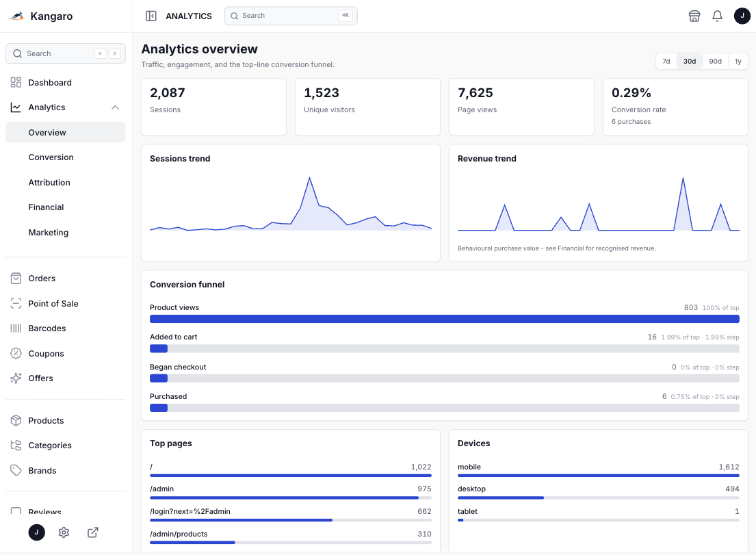Click the external link icon in sidebar footer
The width and height of the screenshot is (756, 555).
[92, 532]
